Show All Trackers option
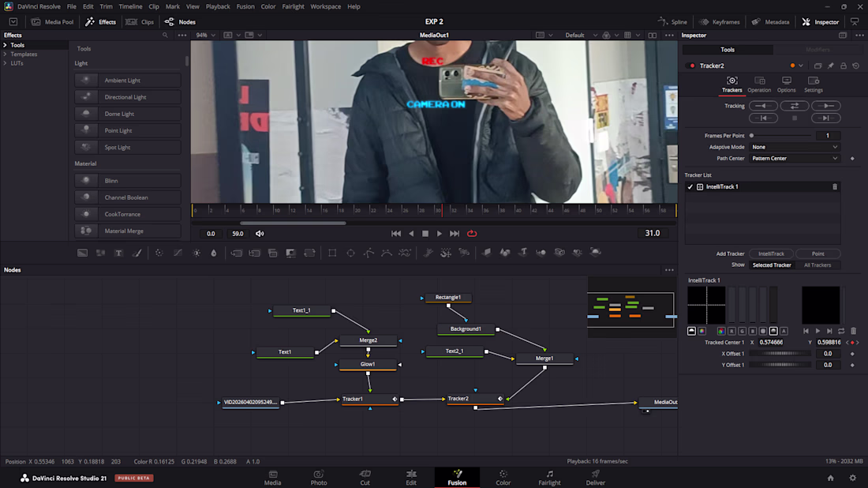This screenshot has height=488, width=868. [x=817, y=265]
